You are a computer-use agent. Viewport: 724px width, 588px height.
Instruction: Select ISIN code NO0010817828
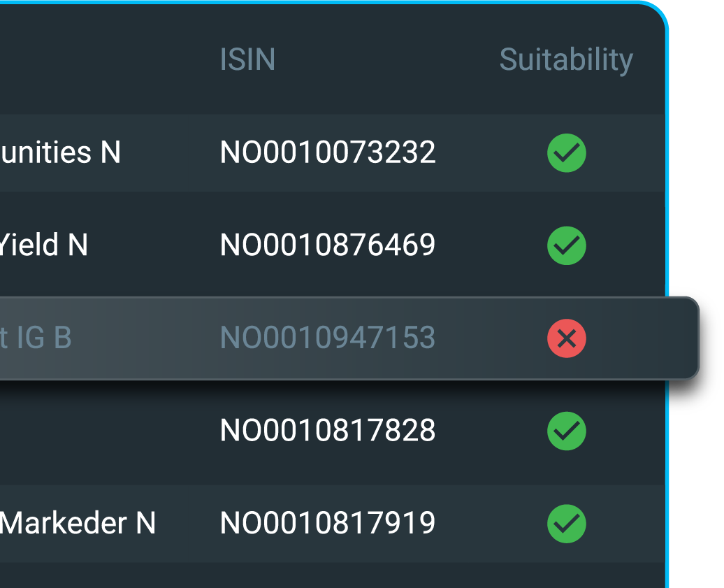327,431
